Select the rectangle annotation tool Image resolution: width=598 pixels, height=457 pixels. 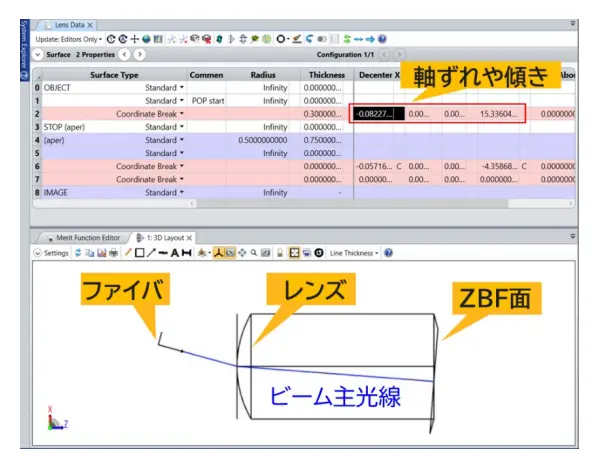[140, 253]
